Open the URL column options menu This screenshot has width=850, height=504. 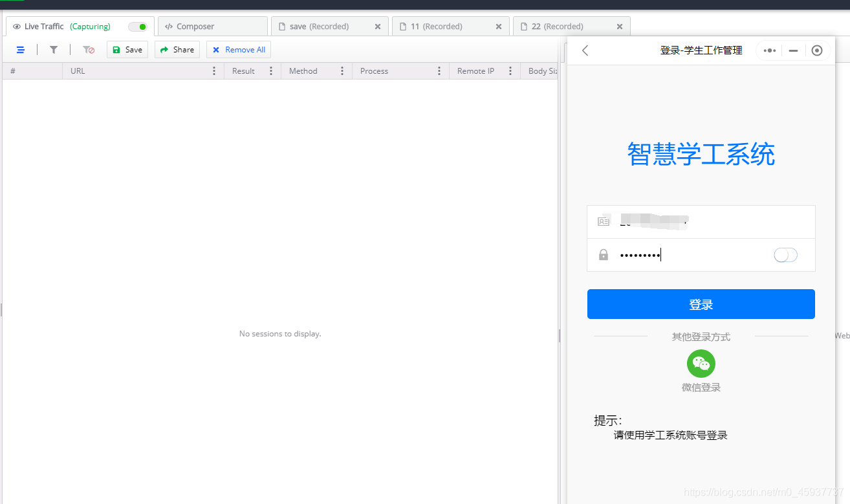(x=214, y=71)
